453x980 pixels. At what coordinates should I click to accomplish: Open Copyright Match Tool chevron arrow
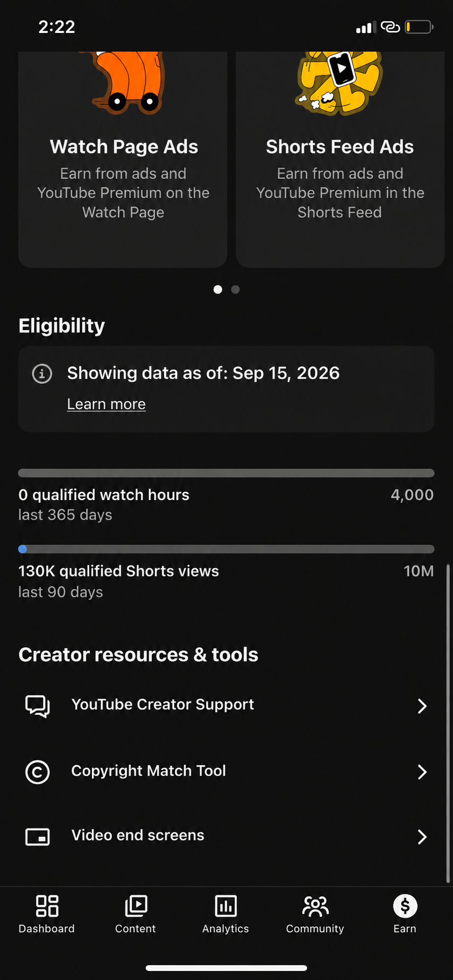click(x=422, y=772)
